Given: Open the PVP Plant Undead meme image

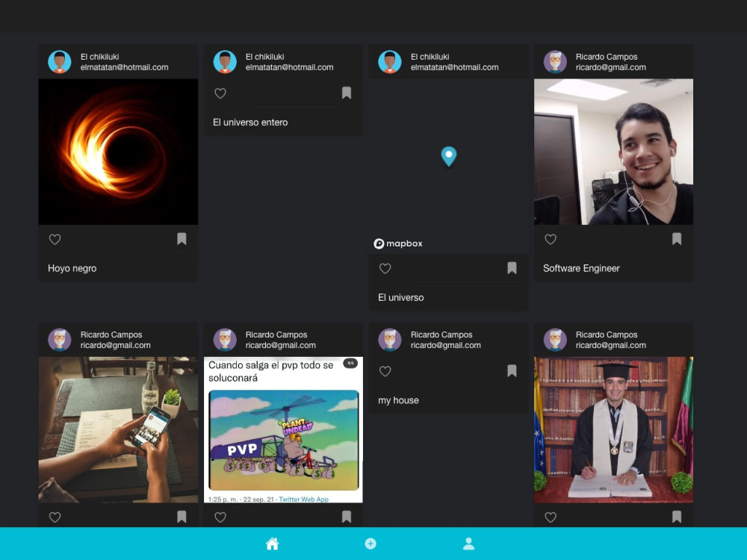Looking at the screenshot, I should click(283, 429).
